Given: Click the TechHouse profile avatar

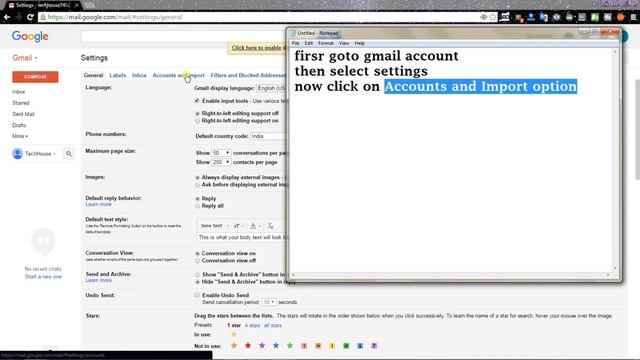Looking at the screenshot, I should pyautogui.click(x=17, y=154).
